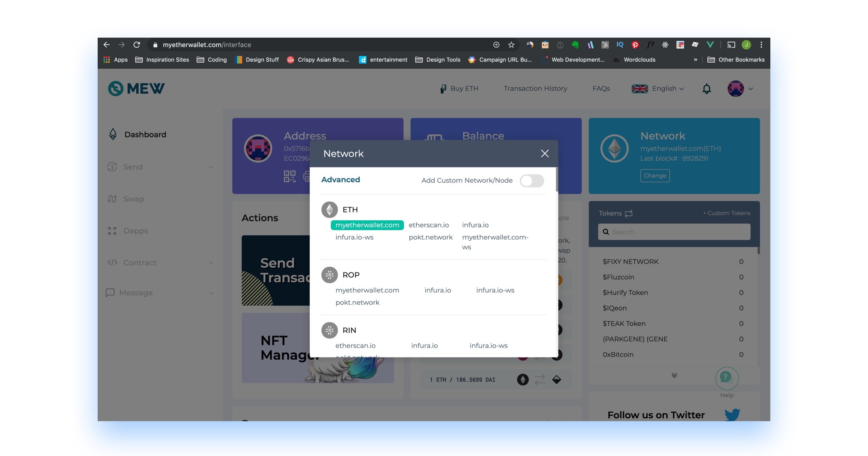Toggle Add Custom Network/Node switch
The width and height of the screenshot is (868, 456).
pos(532,181)
